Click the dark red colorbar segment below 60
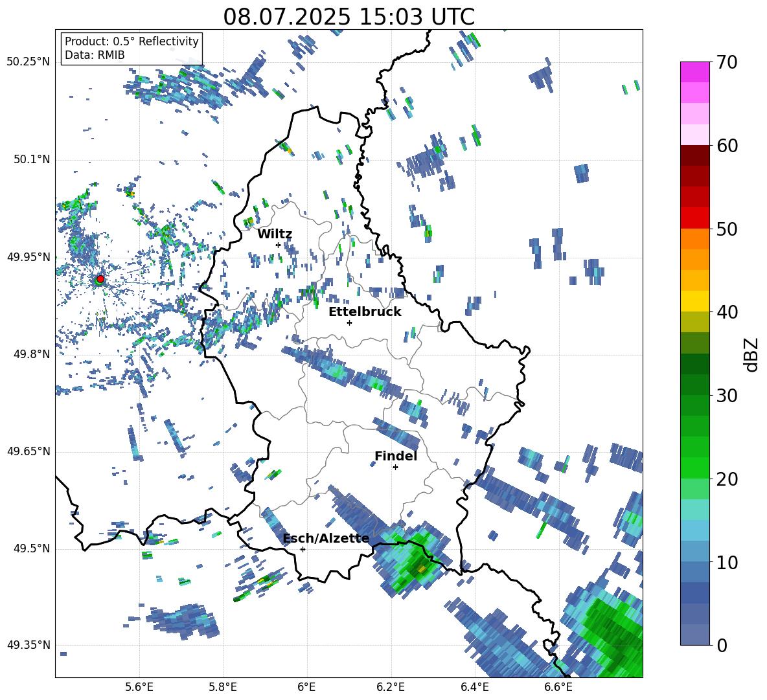Image resolution: width=767 pixels, height=700 pixels. click(x=694, y=155)
